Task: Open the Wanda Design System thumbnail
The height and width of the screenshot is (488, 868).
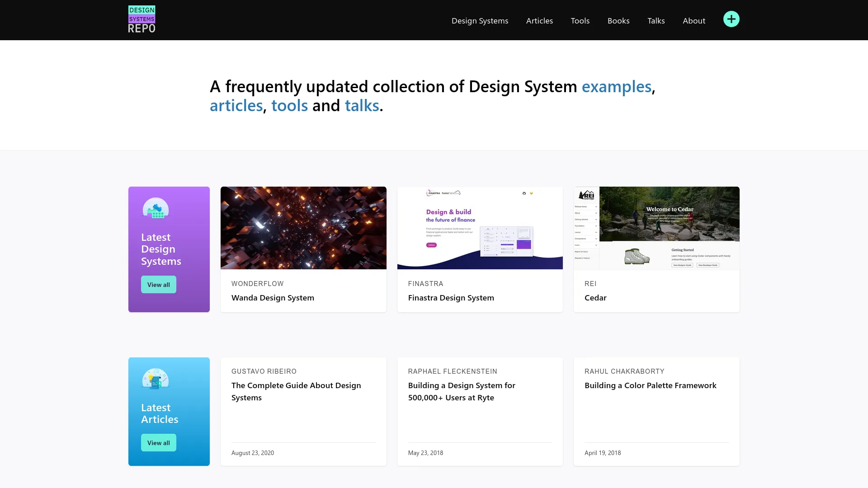Action: (303, 228)
